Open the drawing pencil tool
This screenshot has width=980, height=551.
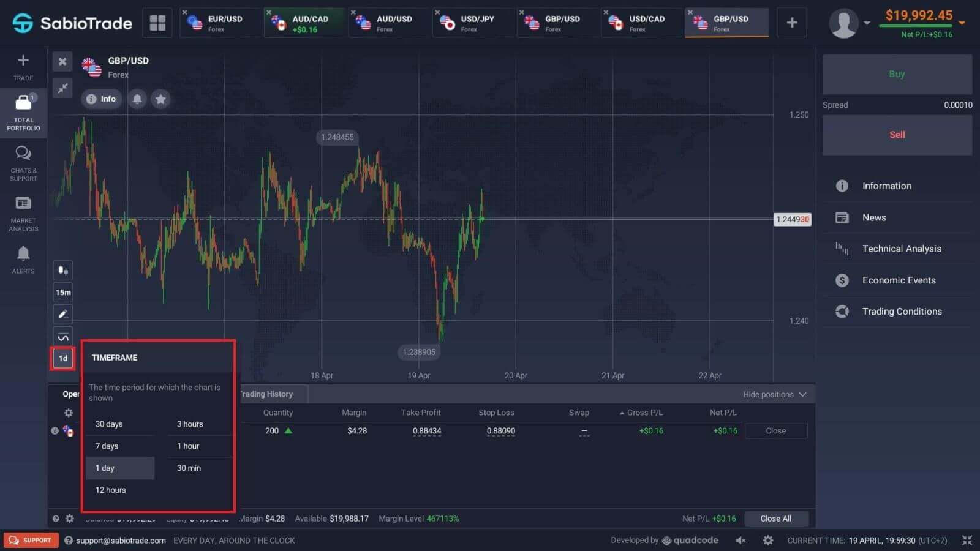62,314
